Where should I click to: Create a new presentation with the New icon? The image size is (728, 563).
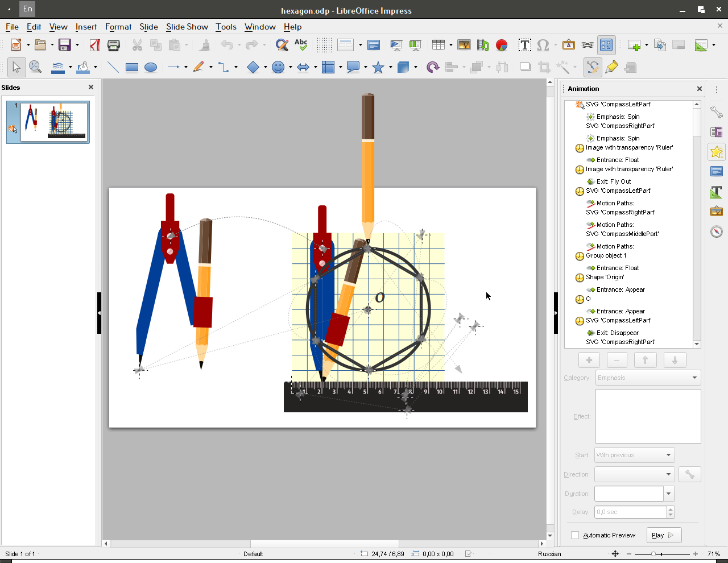(16, 45)
